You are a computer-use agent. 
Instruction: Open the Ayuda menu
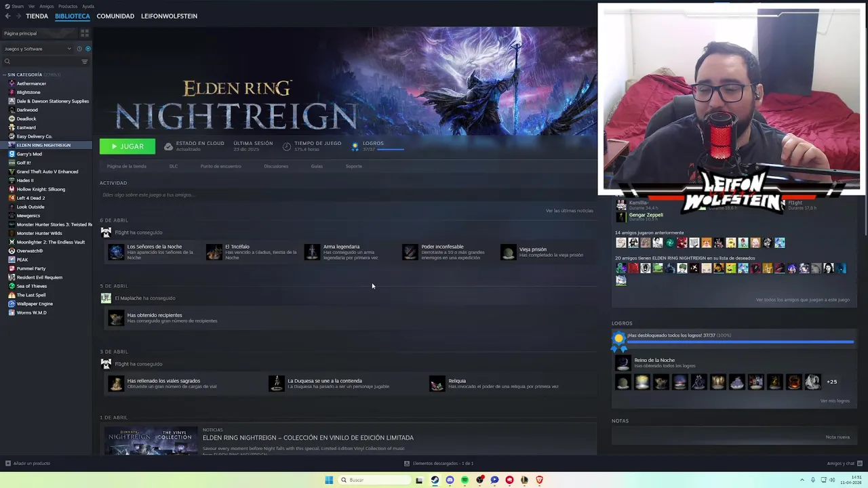click(x=88, y=6)
